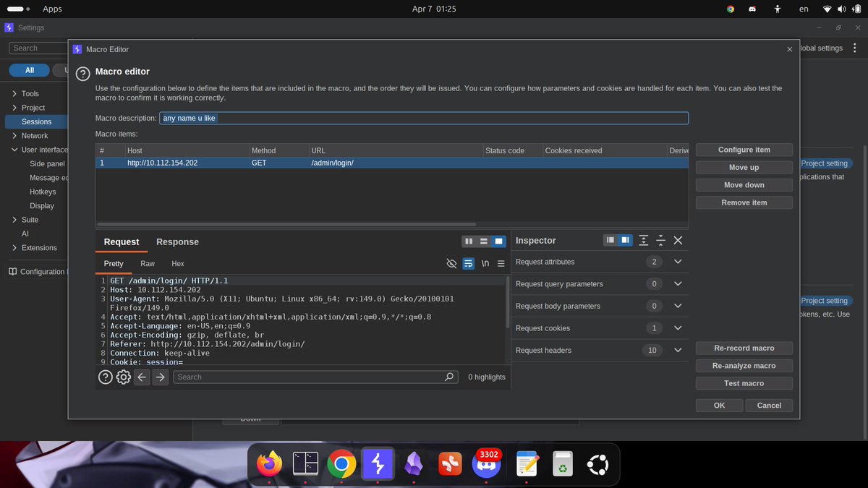Go to next search match arrow
Screen dimensions: 868x488
161,377
